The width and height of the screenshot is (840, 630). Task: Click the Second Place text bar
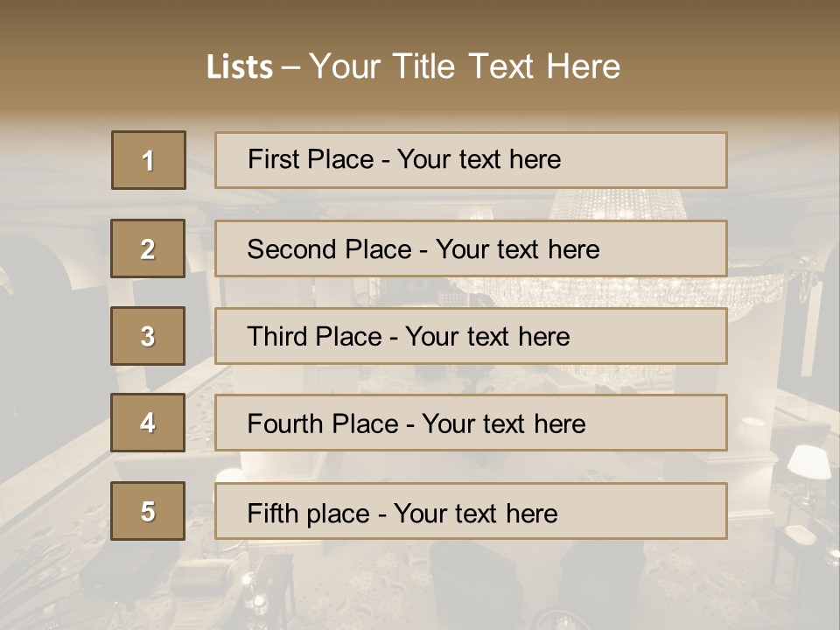(x=471, y=248)
